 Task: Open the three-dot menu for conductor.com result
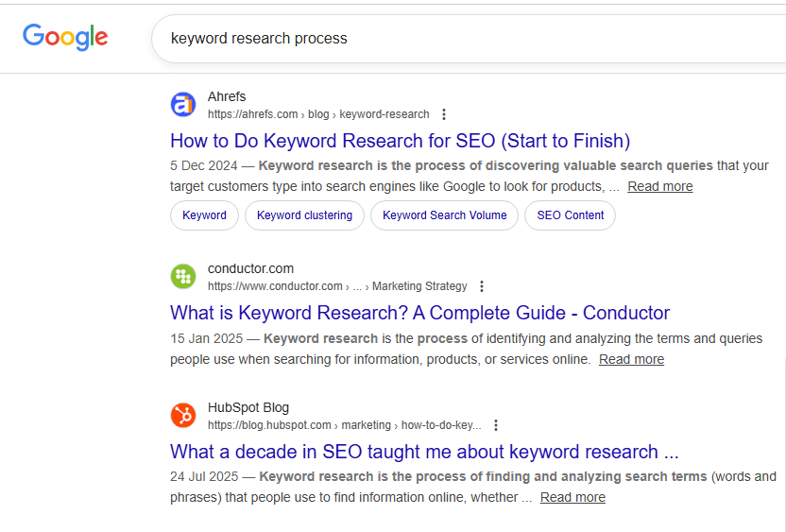(x=482, y=286)
